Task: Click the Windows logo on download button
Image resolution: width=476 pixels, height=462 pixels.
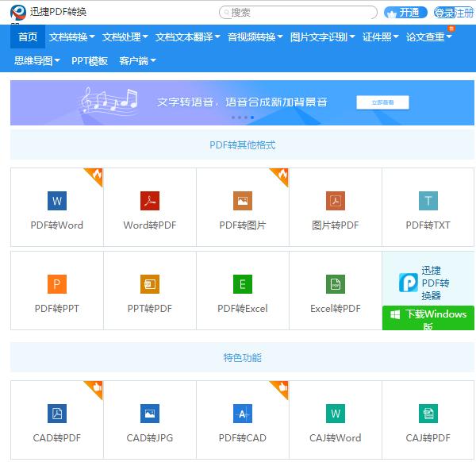Action: coord(395,314)
